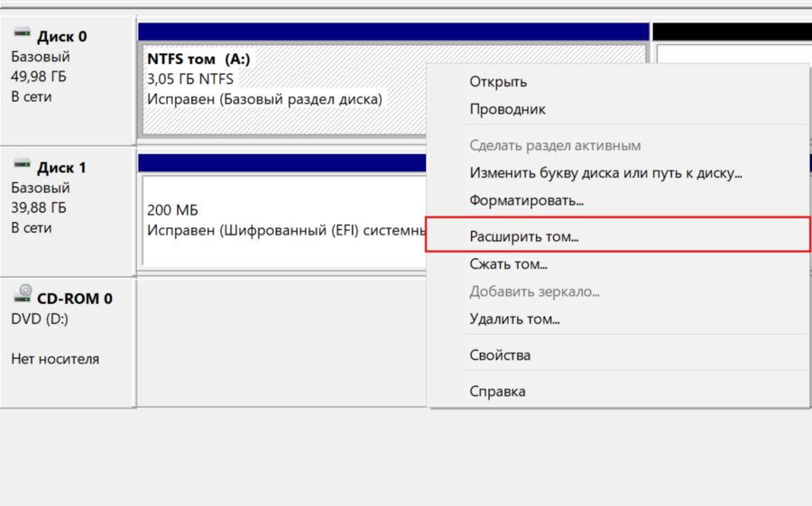Screen dimensions: 812x506
Task: Open Свойства from the context menu
Action: pos(500,355)
